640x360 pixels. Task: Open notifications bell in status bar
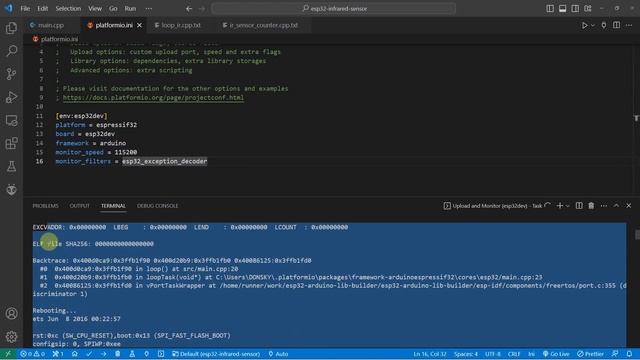629,354
